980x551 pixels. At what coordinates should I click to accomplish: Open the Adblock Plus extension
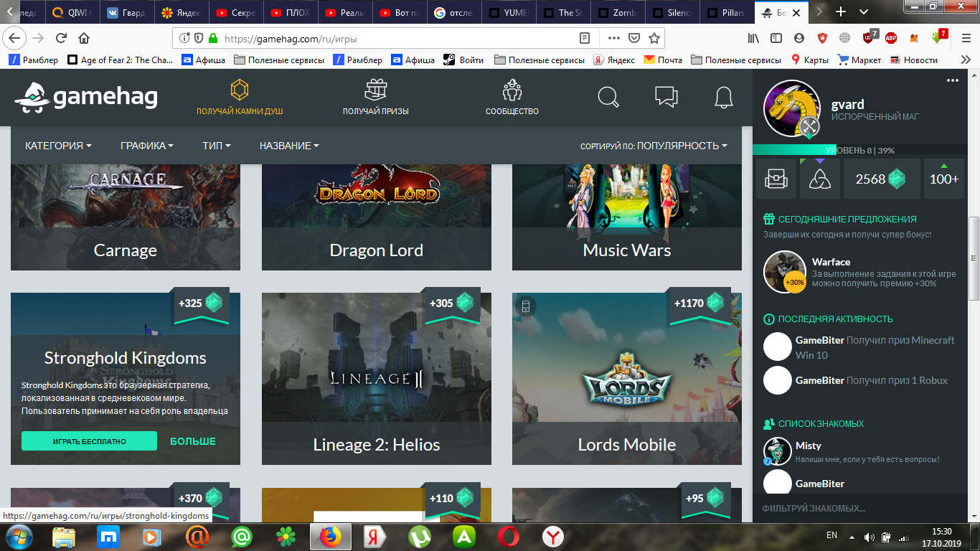(891, 38)
